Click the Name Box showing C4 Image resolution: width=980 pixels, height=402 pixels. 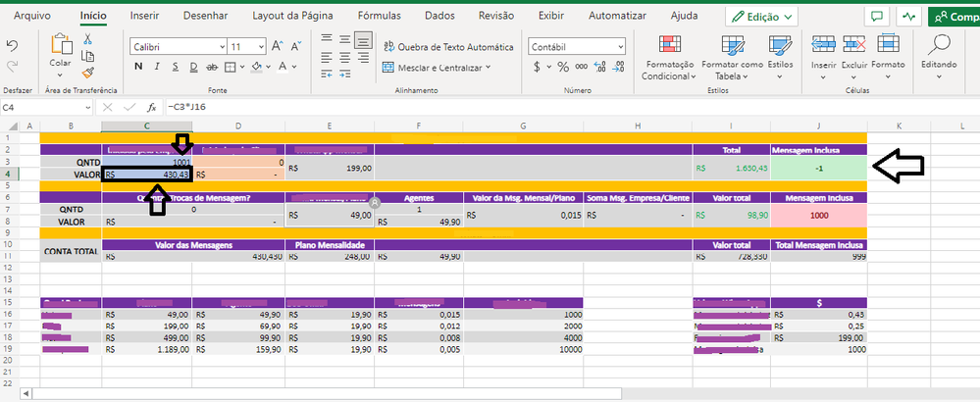coord(46,108)
